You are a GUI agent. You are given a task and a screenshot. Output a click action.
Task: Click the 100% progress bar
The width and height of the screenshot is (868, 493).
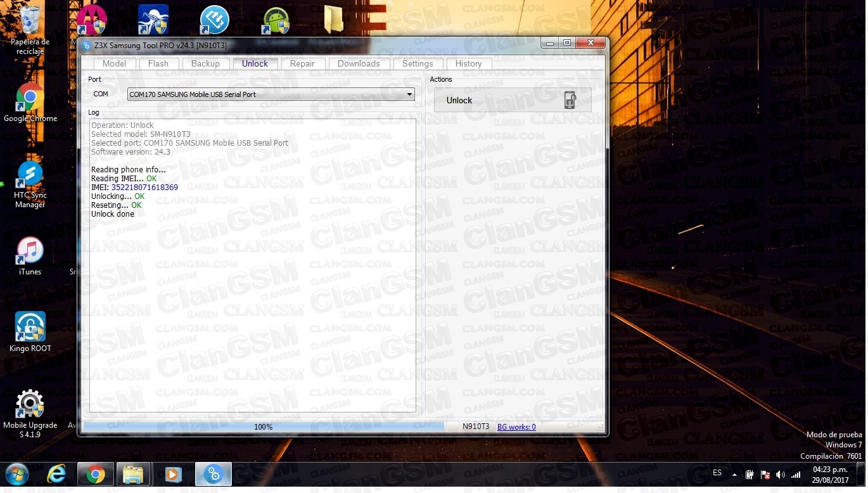click(264, 427)
